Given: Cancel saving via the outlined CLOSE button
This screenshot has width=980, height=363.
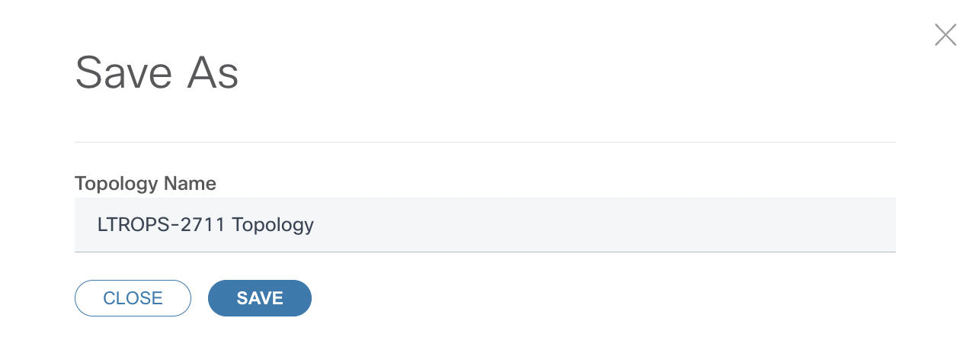Looking at the screenshot, I should point(133,298).
